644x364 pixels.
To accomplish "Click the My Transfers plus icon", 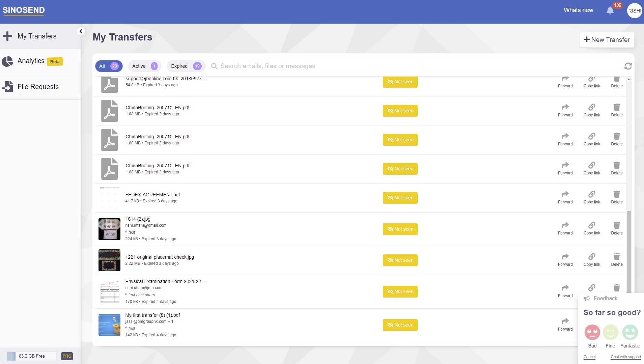I will [x=7, y=36].
